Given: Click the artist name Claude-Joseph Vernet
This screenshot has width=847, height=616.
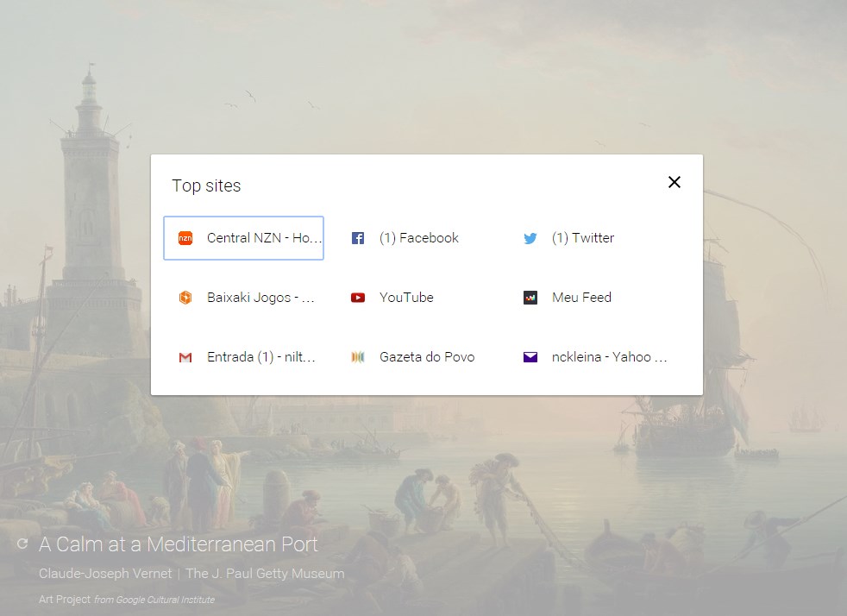Looking at the screenshot, I should (105, 574).
